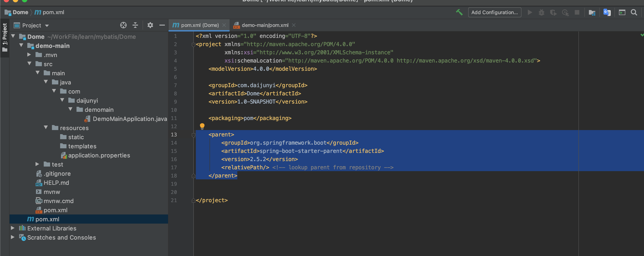
Task: Select application.properties file
Action: [x=95, y=155]
